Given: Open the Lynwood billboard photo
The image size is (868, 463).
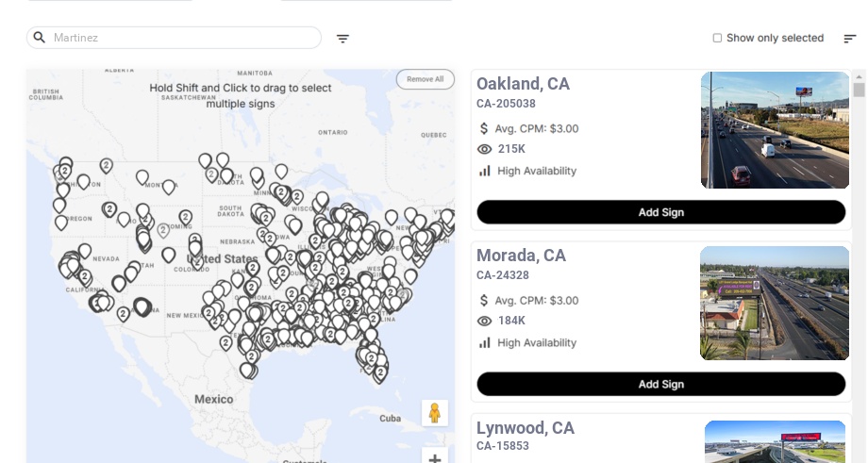Looking at the screenshot, I should pyautogui.click(x=775, y=441).
